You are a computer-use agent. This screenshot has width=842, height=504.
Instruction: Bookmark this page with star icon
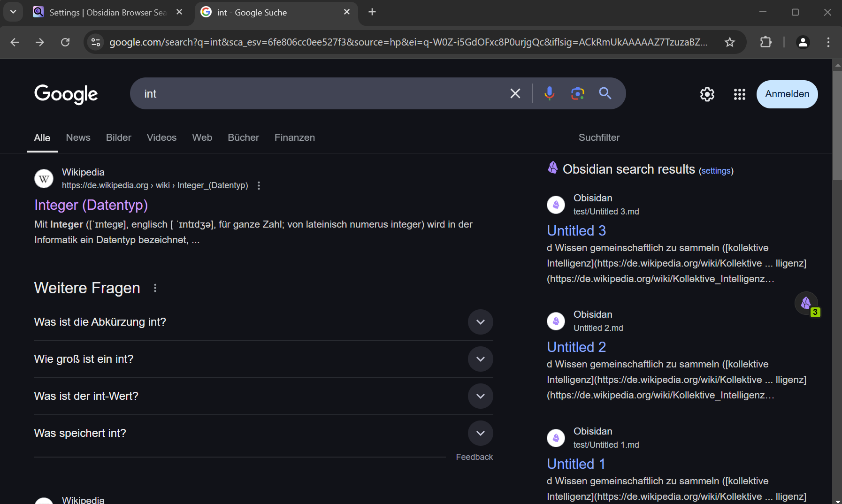click(x=729, y=42)
